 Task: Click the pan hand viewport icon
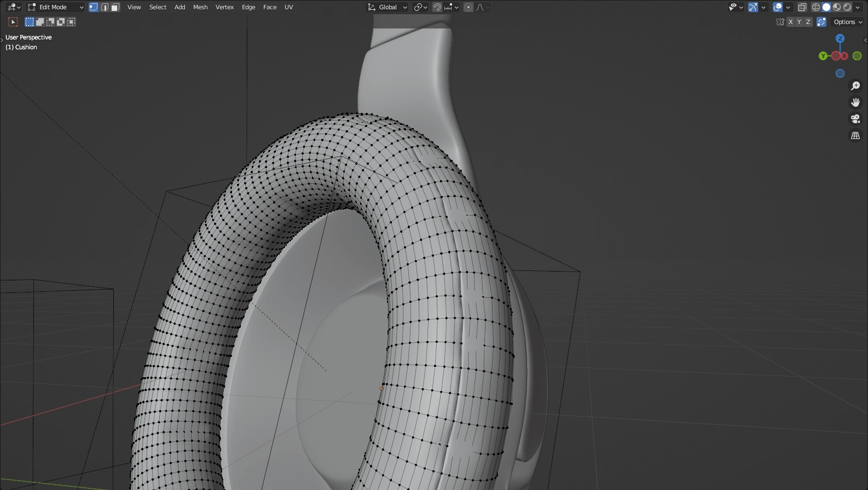click(855, 102)
